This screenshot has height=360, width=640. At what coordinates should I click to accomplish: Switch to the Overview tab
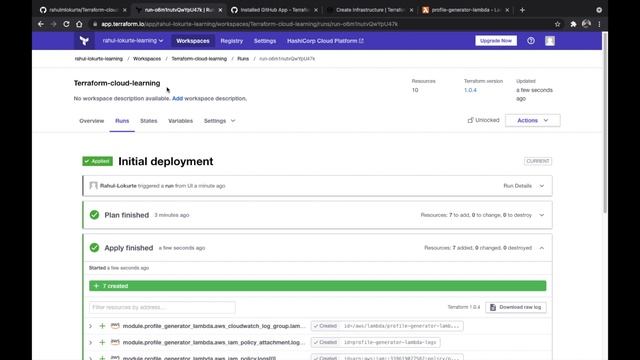[x=91, y=121]
